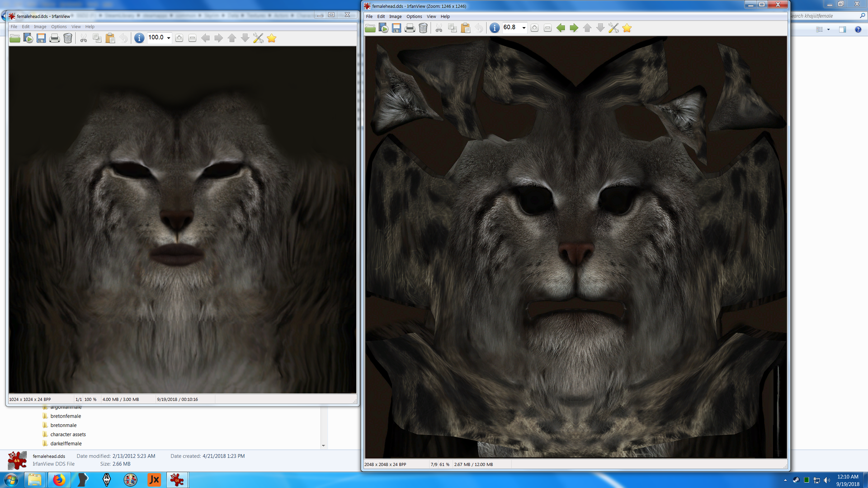Click femalehead.dds file name in details pane
Image resolution: width=868 pixels, height=488 pixels.
click(x=49, y=456)
